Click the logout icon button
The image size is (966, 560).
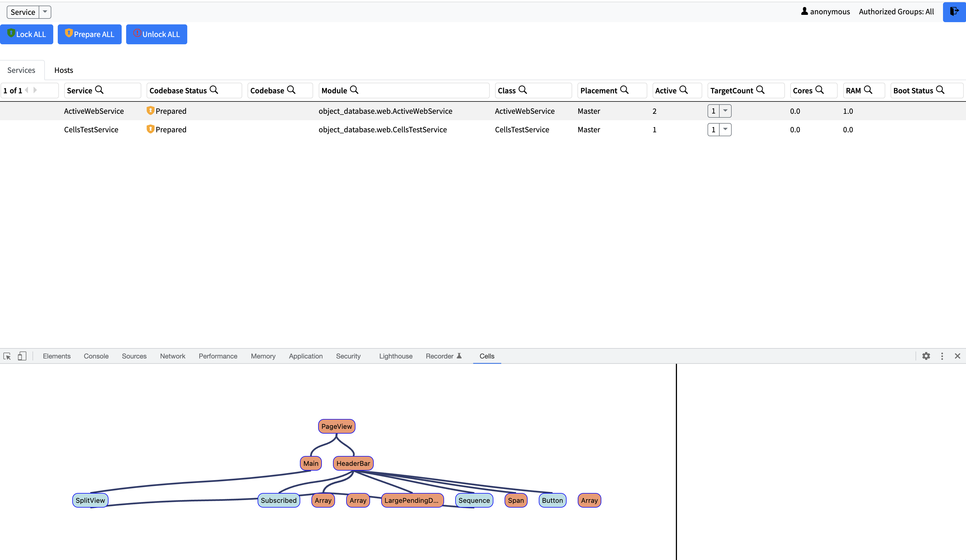point(954,11)
